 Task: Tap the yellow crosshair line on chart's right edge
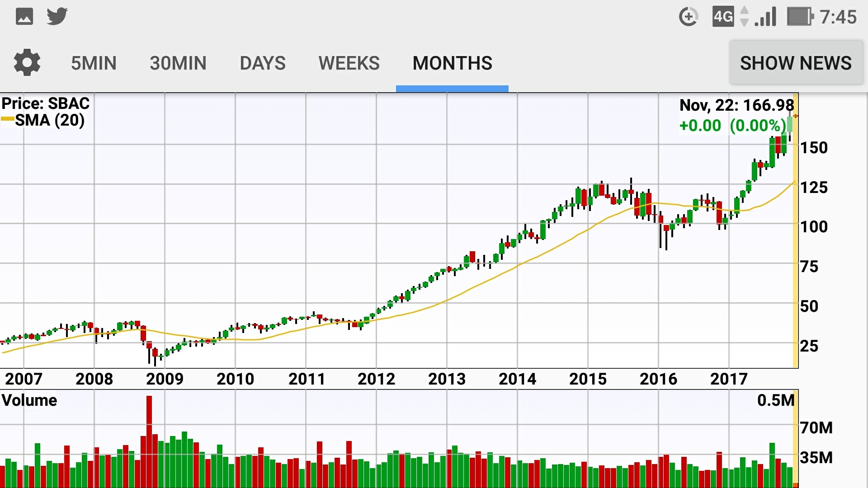click(796, 230)
